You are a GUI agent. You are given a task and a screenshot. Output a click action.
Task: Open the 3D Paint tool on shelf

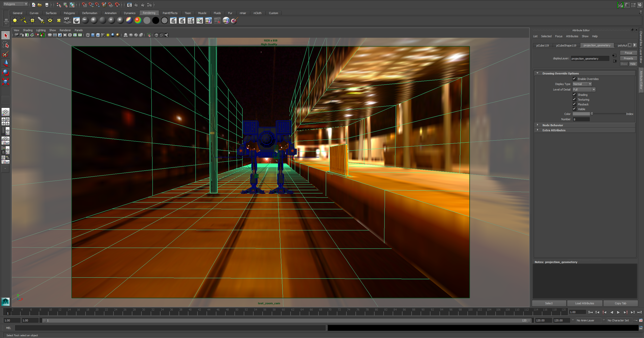[235, 21]
